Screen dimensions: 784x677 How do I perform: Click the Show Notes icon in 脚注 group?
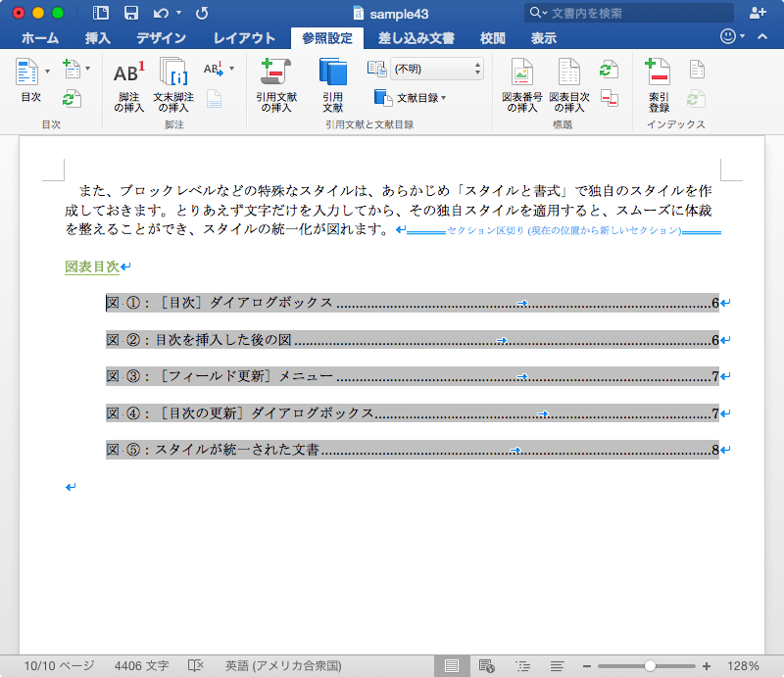[214, 99]
